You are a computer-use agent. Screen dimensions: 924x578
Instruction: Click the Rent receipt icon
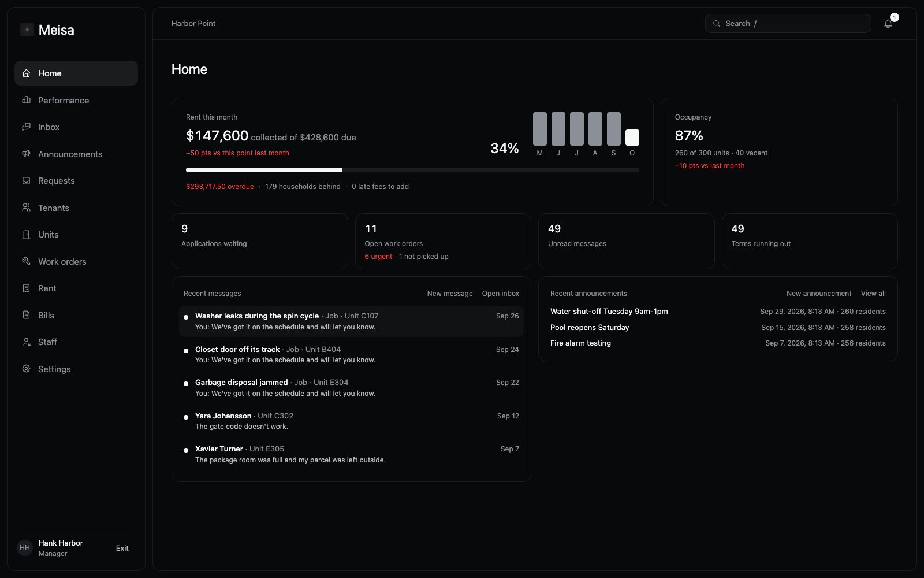26,288
